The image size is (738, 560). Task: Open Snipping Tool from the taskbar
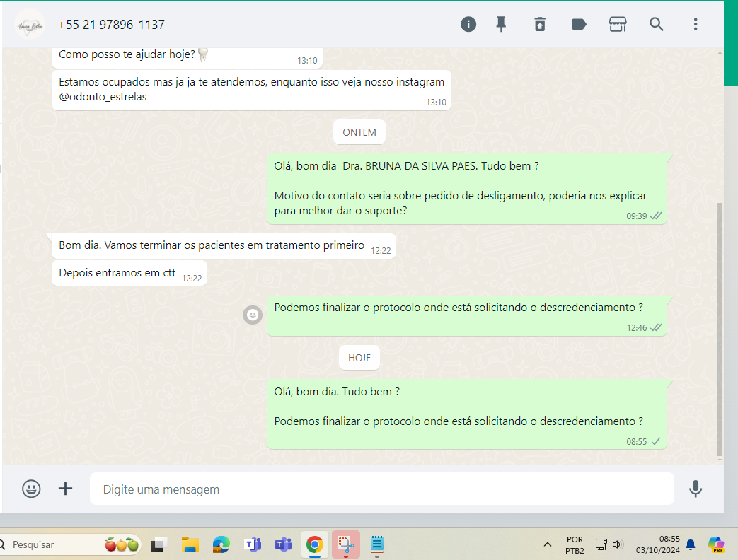pos(346,544)
